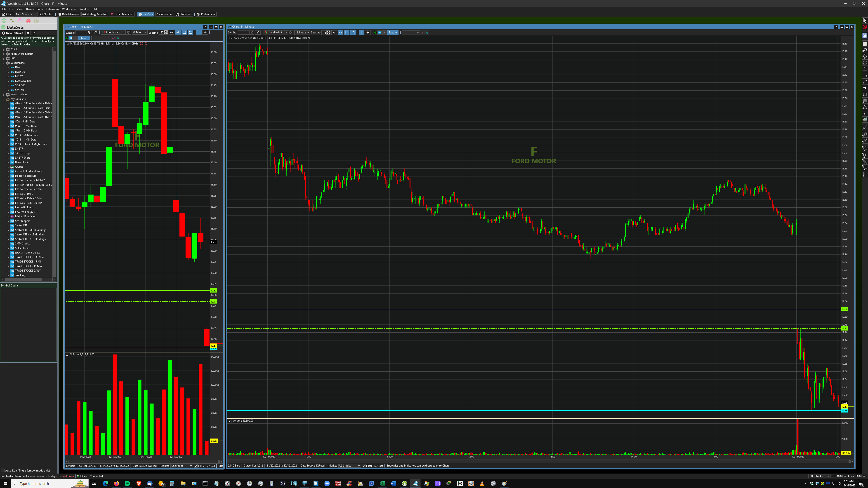Screen dimensions: 868x488
Task: Open the 1 Minute scale dropdown
Action: coord(302,33)
